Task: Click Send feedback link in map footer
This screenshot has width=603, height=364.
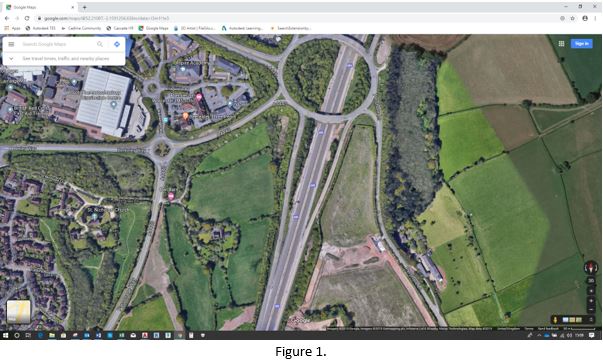Action: point(548,329)
